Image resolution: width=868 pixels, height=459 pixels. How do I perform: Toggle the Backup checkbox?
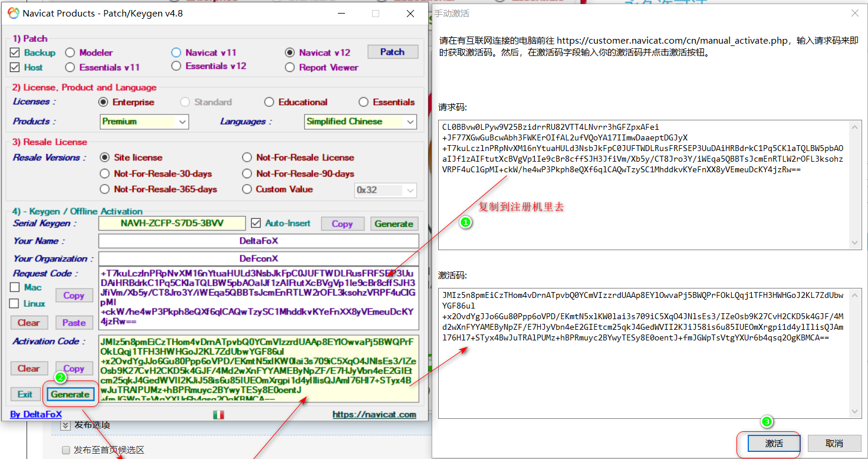tap(15, 53)
